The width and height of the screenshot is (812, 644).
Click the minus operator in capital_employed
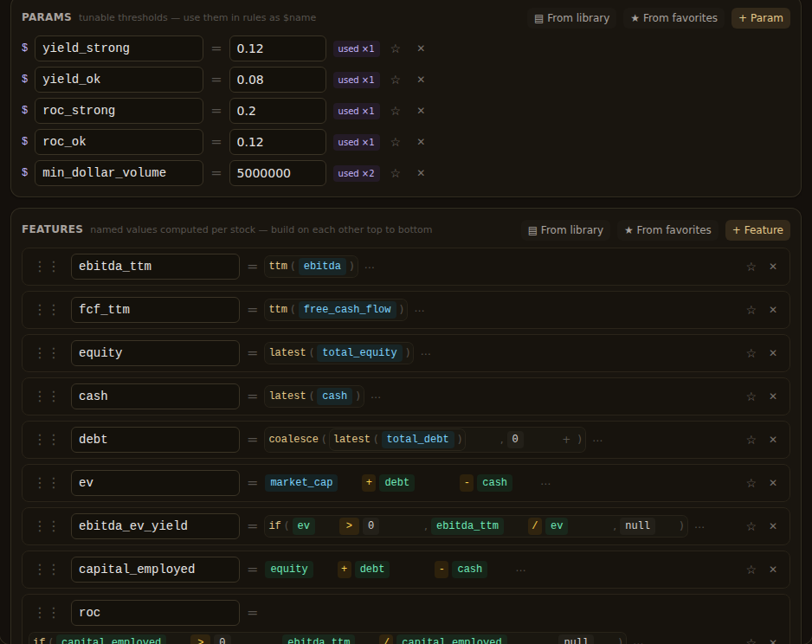(x=441, y=570)
